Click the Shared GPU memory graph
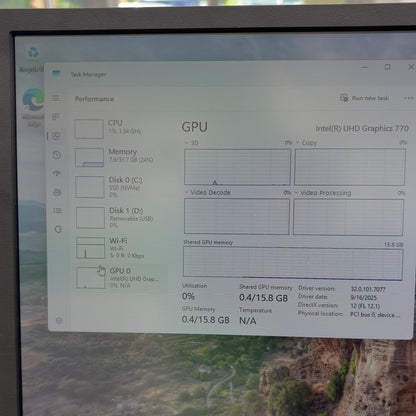The width and height of the screenshot is (416, 416). pos(293,263)
